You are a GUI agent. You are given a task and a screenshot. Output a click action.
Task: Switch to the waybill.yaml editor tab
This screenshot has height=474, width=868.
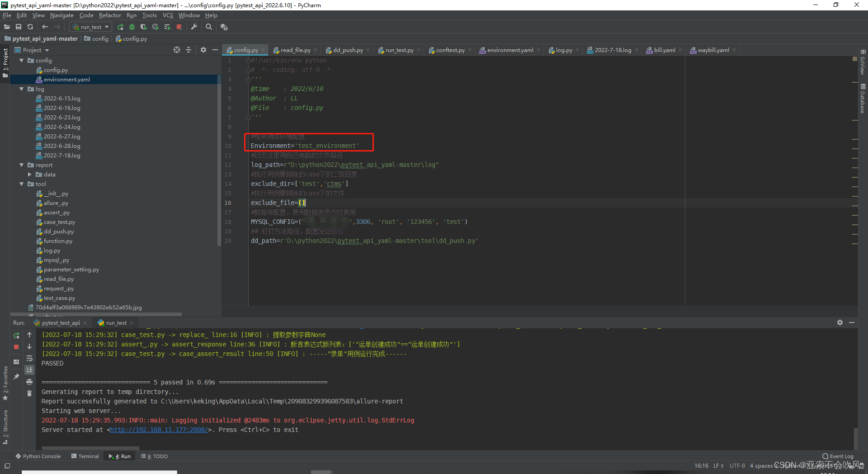point(713,50)
